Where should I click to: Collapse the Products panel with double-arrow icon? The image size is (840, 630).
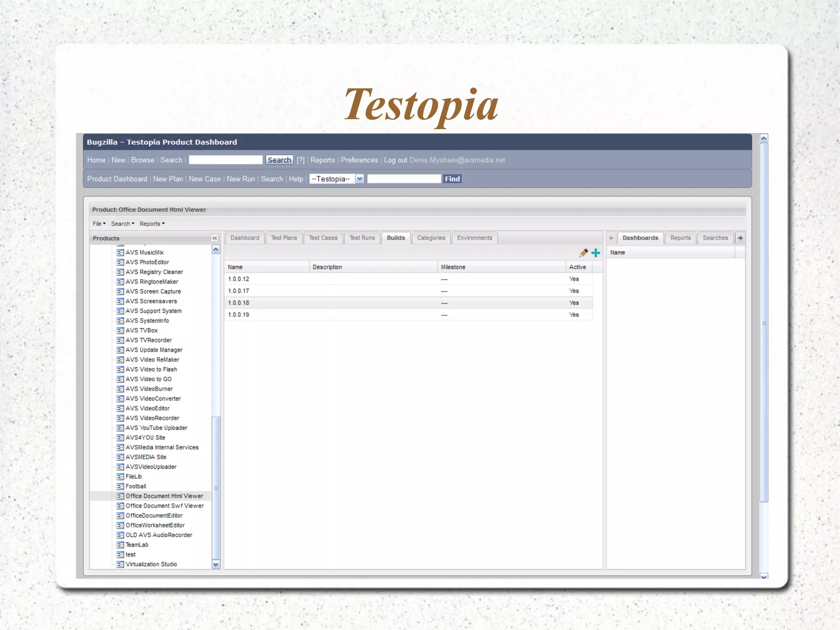[x=215, y=238]
